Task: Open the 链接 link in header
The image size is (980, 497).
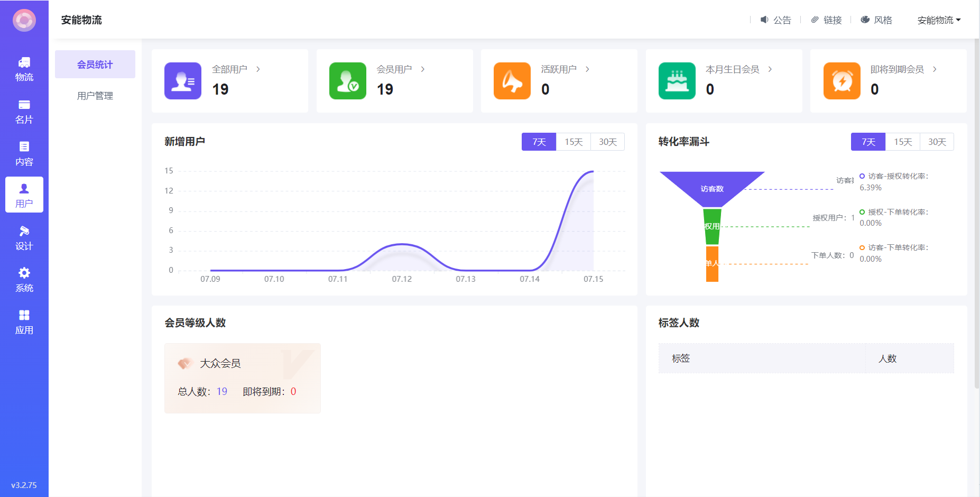Action: 827,20
